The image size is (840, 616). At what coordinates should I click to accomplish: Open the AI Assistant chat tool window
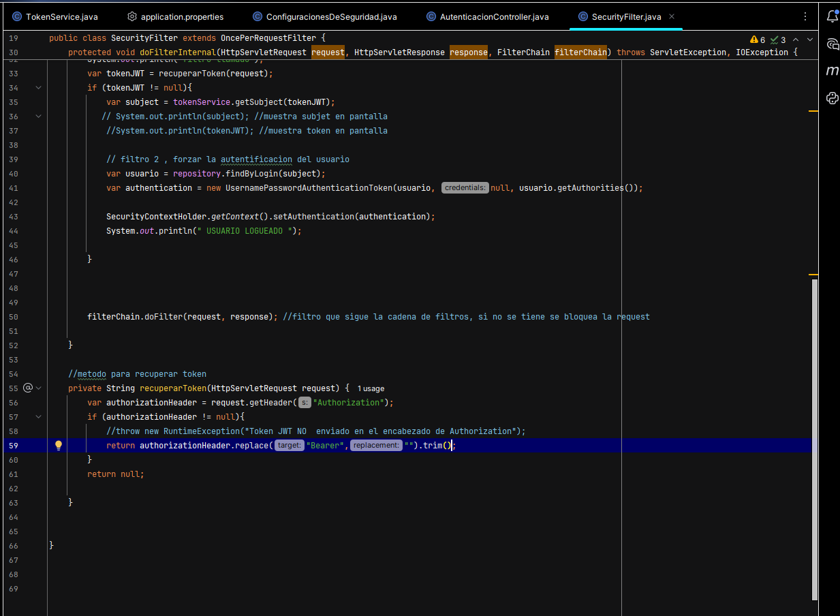click(832, 44)
